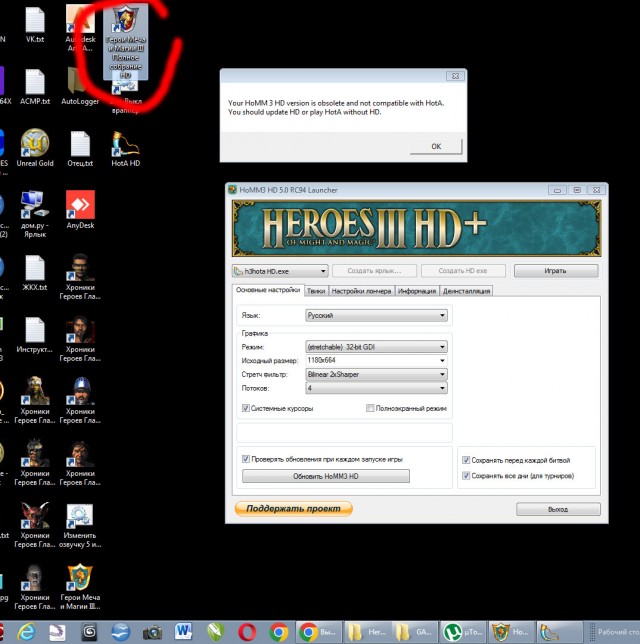Open the "GA..." folder taskbar button

pyautogui.click(x=415, y=632)
